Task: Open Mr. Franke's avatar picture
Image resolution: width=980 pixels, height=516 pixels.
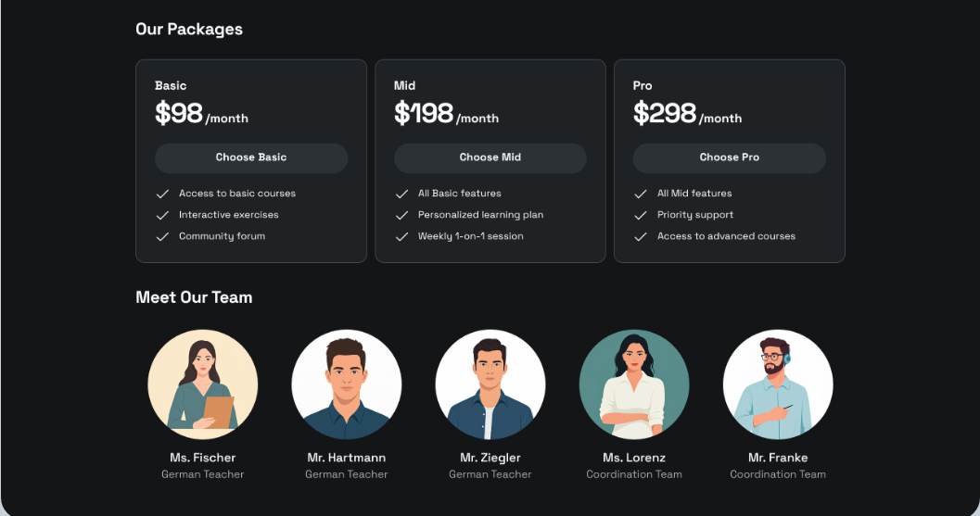Action: coord(778,384)
